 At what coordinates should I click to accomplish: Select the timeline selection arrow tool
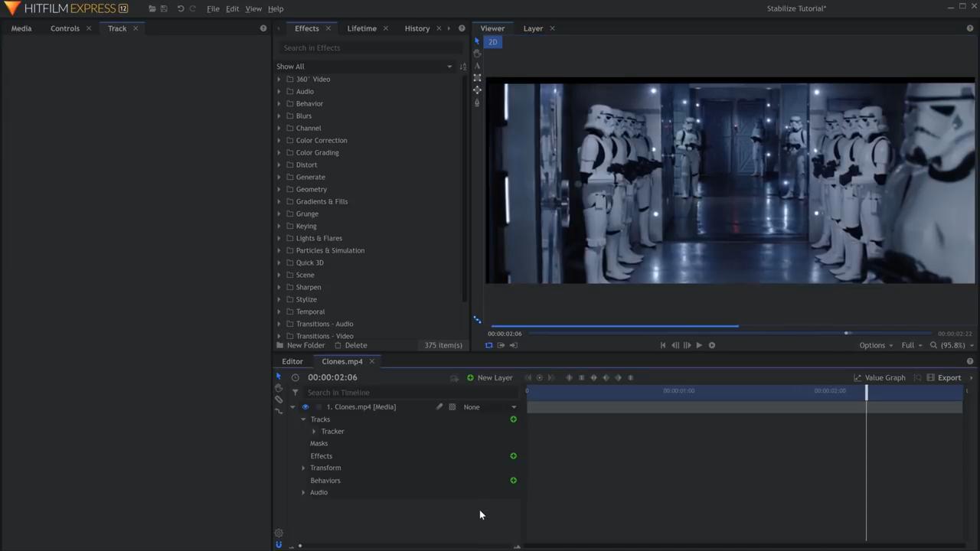pyautogui.click(x=278, y=377)
